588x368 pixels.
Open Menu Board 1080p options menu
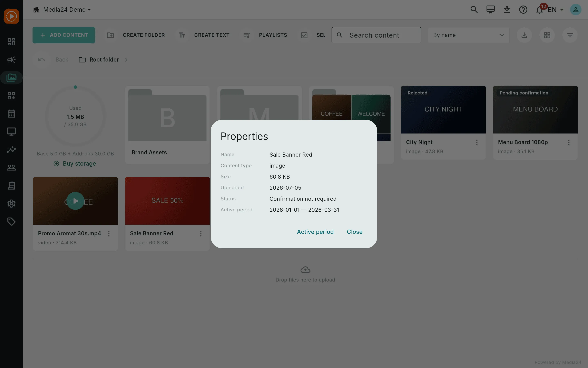pos(569,142)
